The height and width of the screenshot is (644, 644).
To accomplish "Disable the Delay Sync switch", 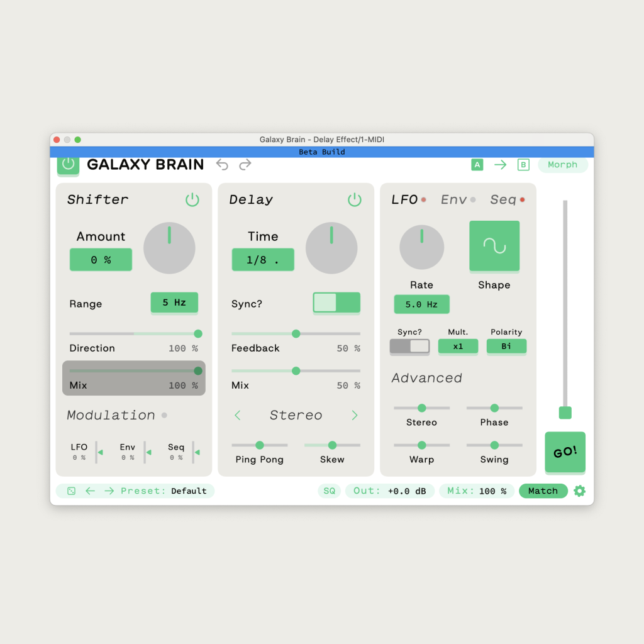I will [336, 303].
